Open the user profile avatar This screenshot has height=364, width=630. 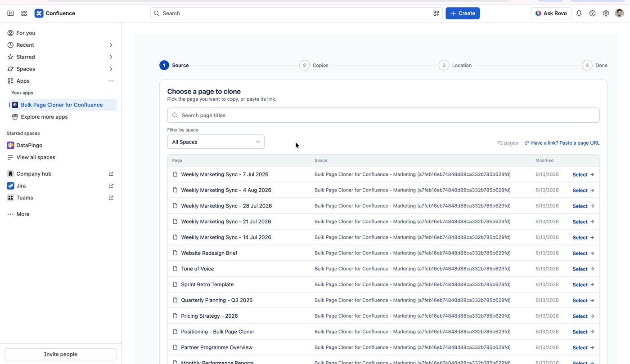point(620,13)
